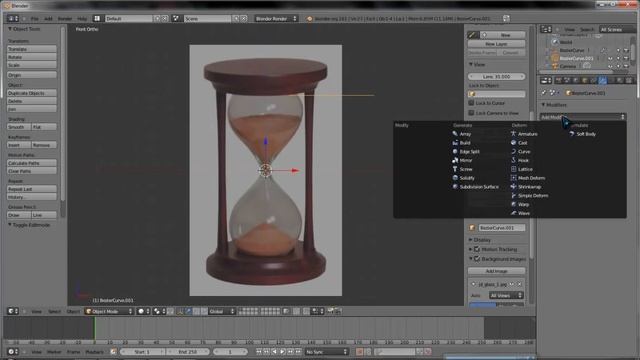Open the Add Modifier dropdown
Image resolution: width=640 pixels, height=360 pixels.
582,117
